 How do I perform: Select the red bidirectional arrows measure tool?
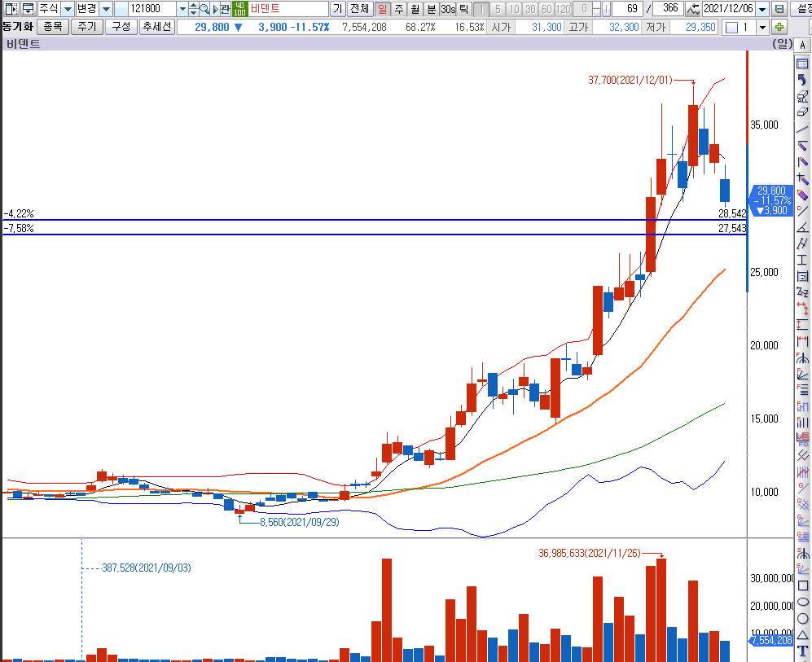(x=802, y=309)
